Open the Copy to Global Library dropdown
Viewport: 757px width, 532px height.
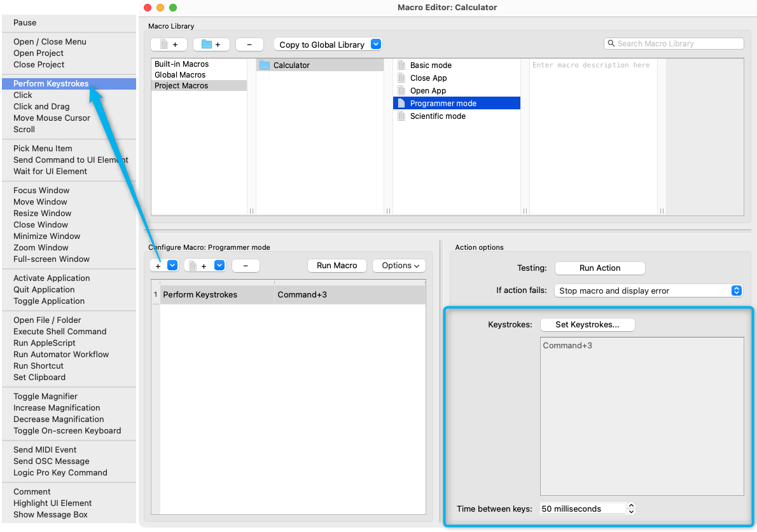[x=375, y=44]
